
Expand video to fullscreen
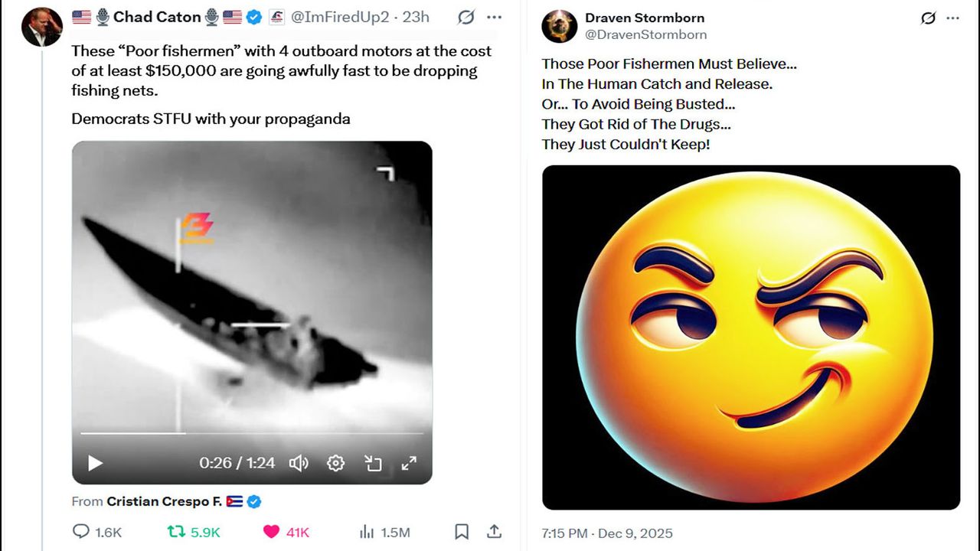click(x=410, y=463)
